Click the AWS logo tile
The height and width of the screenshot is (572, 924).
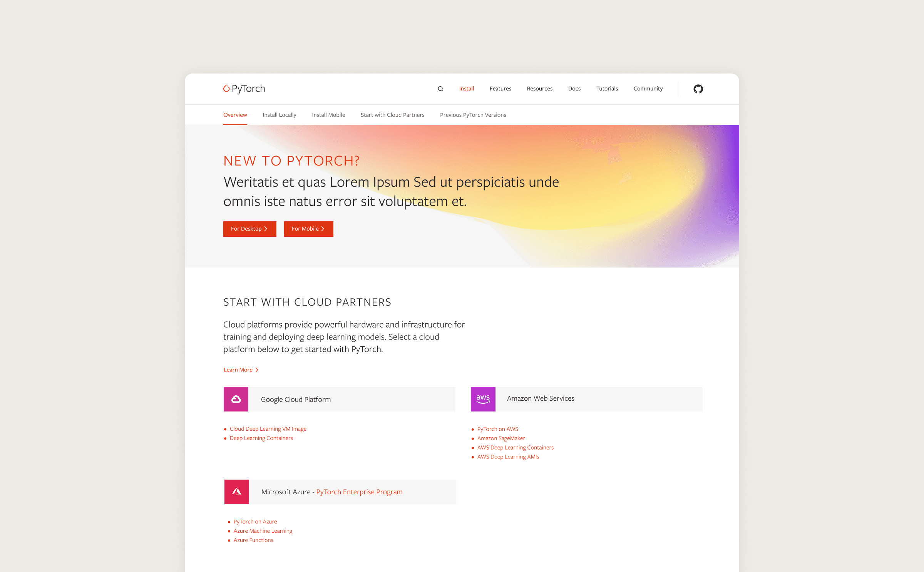pyautogui.click(x=483, y=399)
